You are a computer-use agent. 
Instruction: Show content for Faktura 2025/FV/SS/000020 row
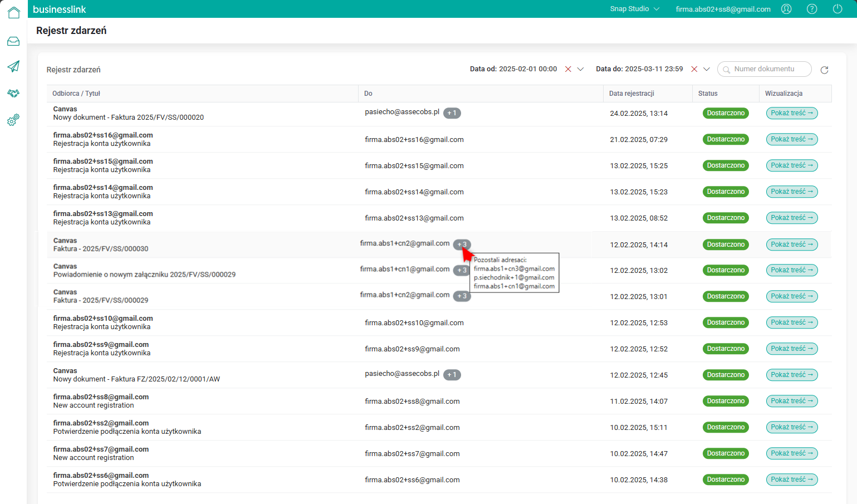792,113
